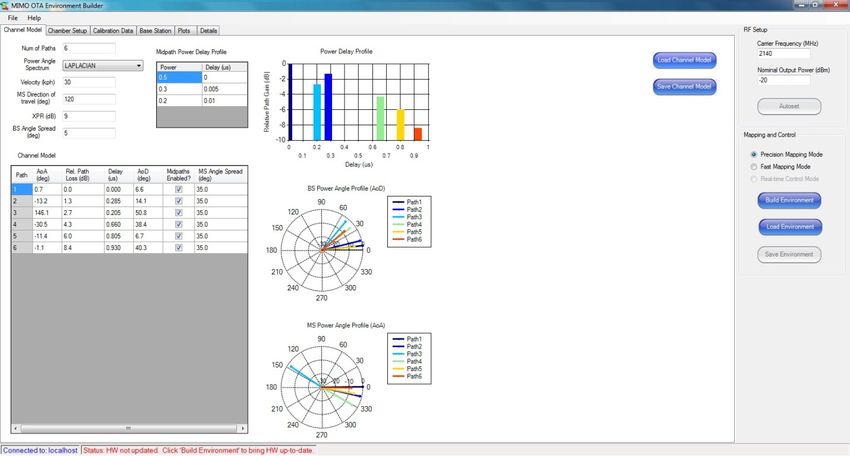Open the Plots tab
The width and height of the screenshot is (850, 456).
[184, 31]
